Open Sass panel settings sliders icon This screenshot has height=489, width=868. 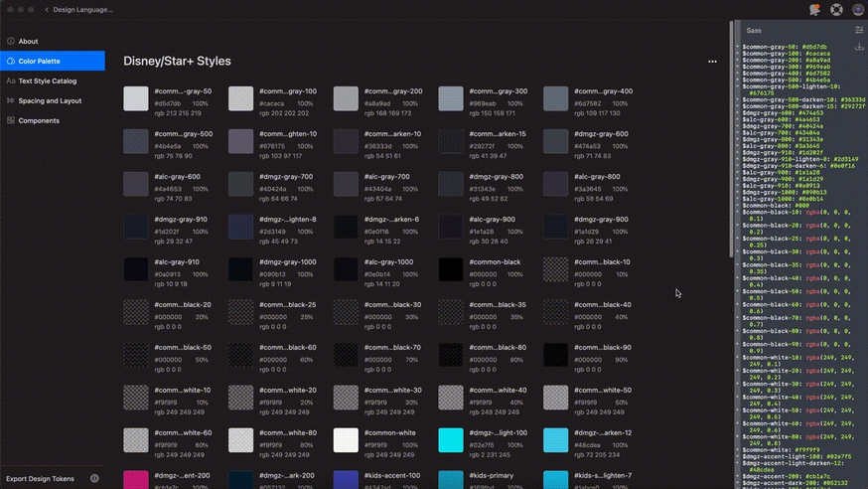click(859, 30)
